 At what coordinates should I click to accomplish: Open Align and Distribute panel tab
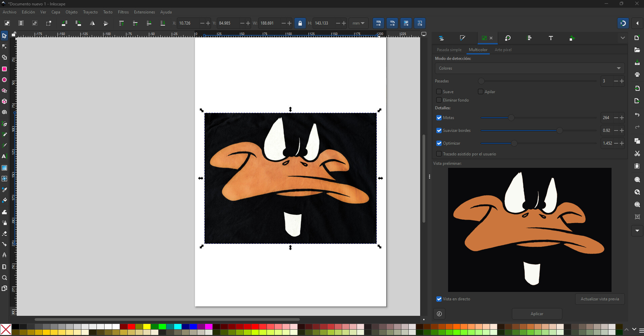click(529, 38)
